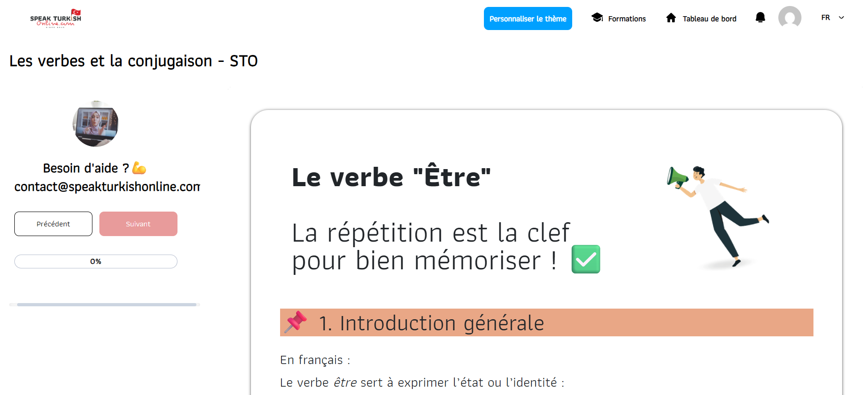
Task: Click the flexed arm emoji
Action: pos(139,168)
